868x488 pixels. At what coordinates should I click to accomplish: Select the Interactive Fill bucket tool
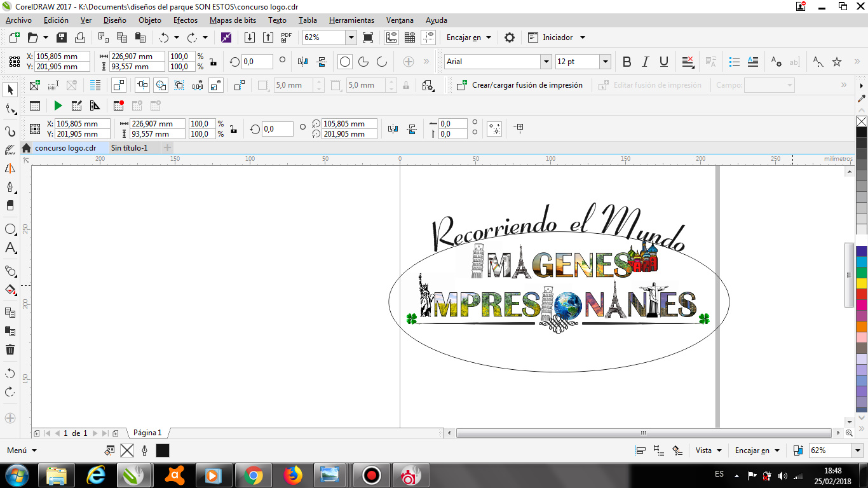tap(10, 290)
